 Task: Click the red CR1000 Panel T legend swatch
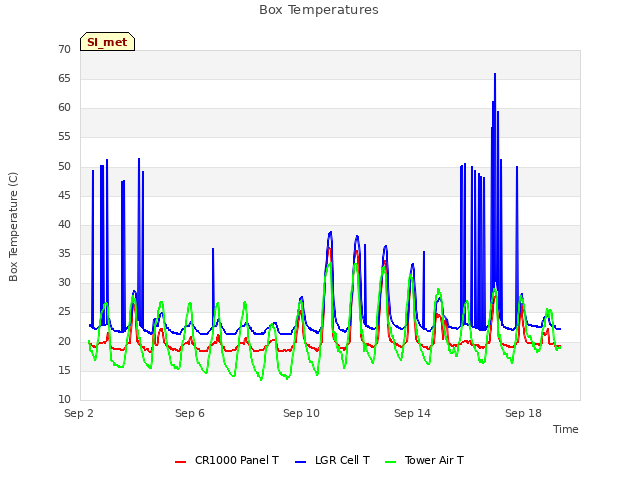click(x=180, y=462)
